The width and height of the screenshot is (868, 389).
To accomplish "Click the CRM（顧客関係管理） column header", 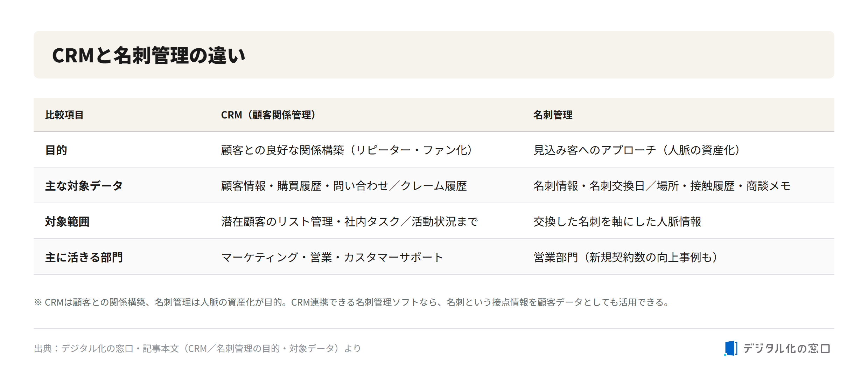I will pos(269,115).
